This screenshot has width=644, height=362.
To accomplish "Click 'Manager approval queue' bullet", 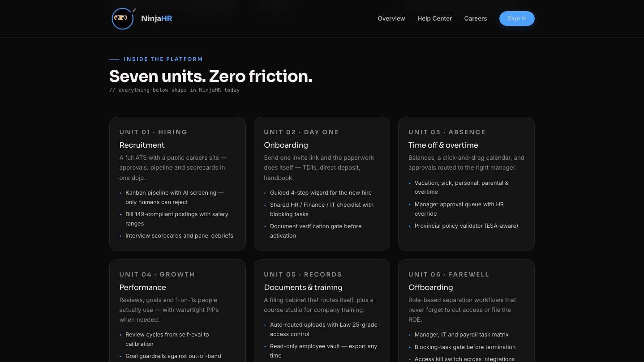I will (466, 209).
